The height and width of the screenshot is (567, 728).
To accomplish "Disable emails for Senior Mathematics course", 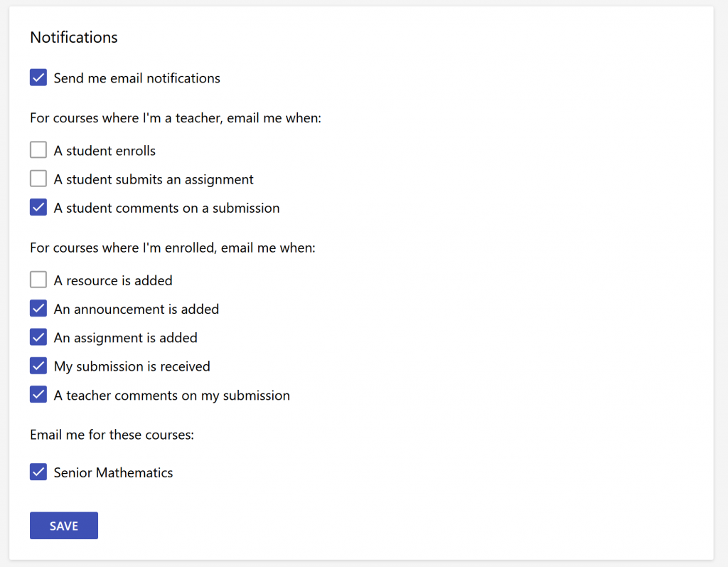I will tap(38, 472).
